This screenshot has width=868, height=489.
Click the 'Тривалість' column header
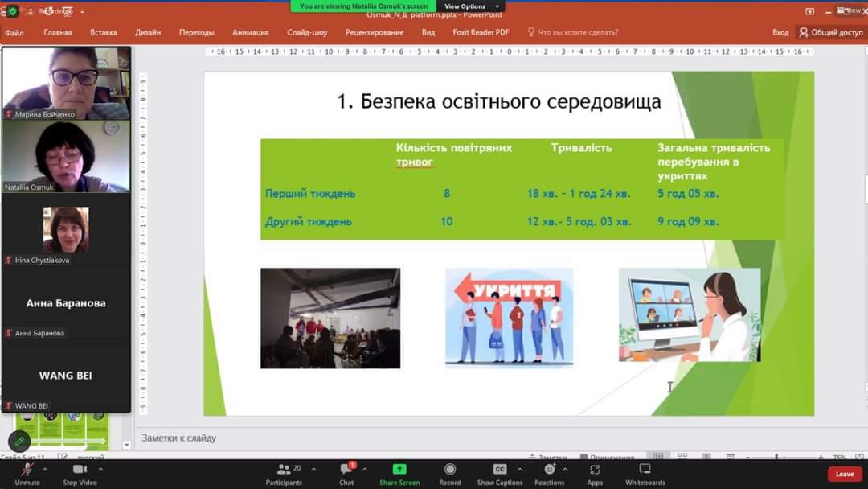[581, 148]
